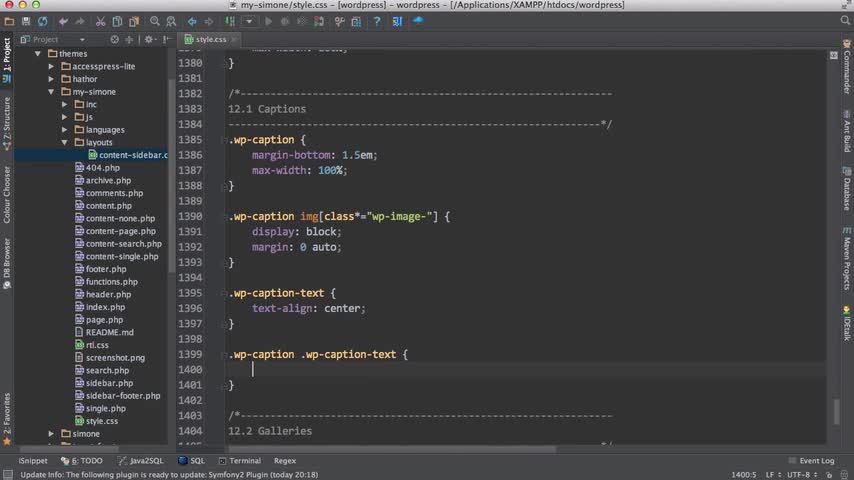Collapse the my-simone folder
This screenshot has height=480, width=854.
[x=51, y=92]
